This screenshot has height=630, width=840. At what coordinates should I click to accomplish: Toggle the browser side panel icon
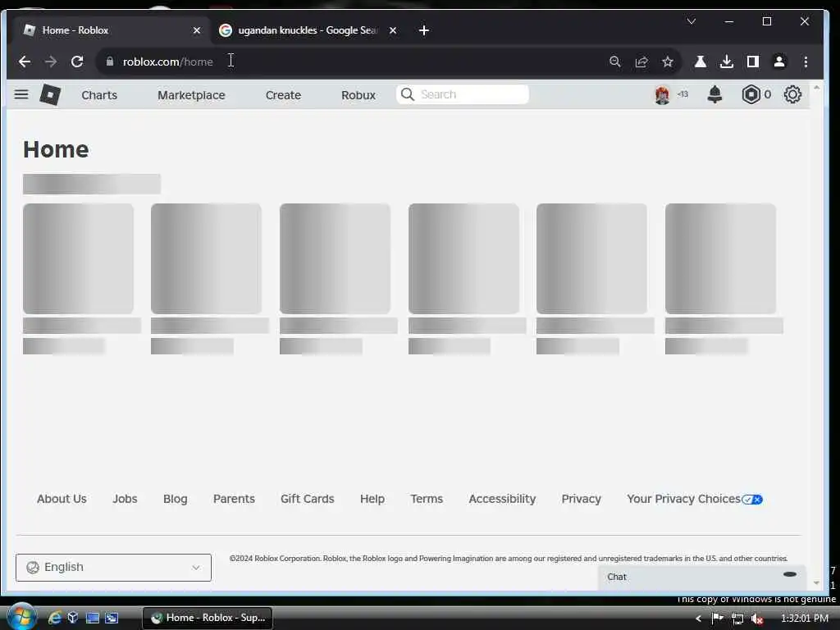(x=753, y=62)
